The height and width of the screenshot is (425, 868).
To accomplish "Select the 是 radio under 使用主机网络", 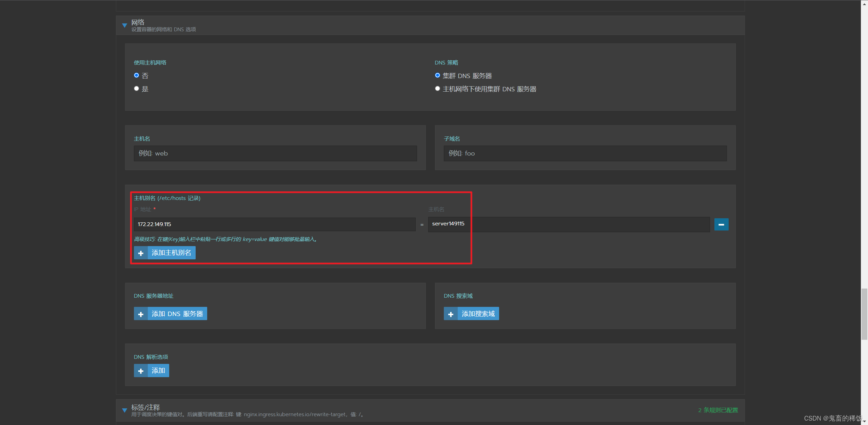I will [136, 88].
